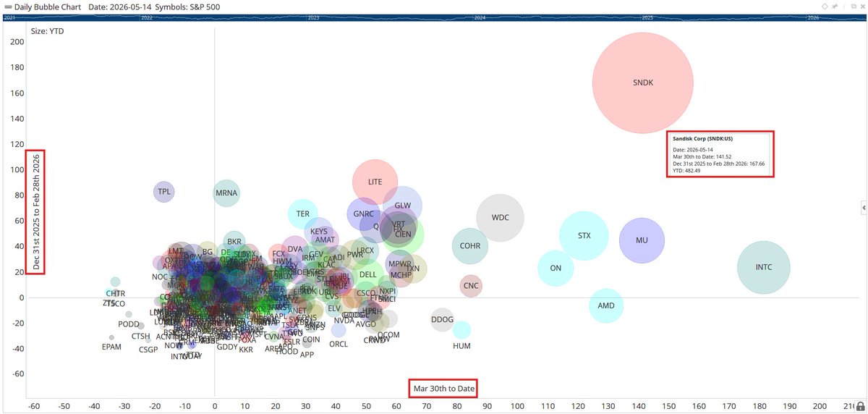868x414 pixels.
Task: Jump to 2022 on the timeline strip
Action: point(147,17)
